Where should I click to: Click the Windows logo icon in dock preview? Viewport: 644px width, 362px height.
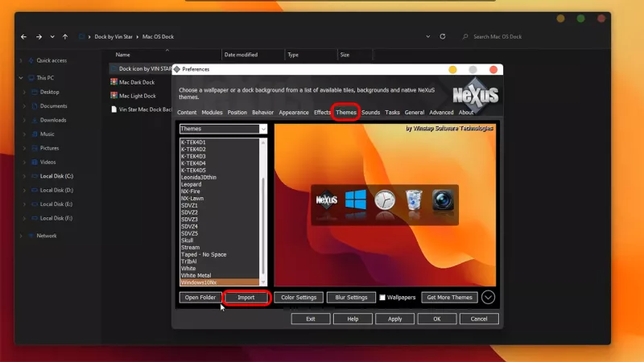coord(356,200)
